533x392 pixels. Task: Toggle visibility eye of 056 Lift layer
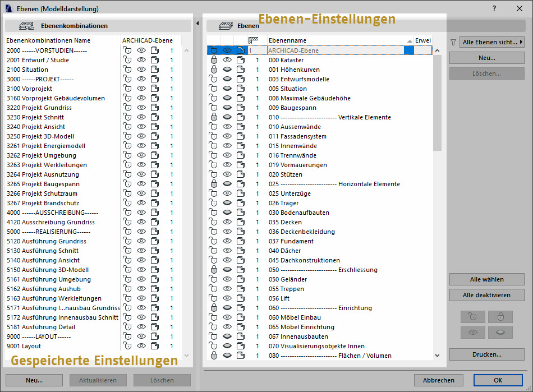227,298
